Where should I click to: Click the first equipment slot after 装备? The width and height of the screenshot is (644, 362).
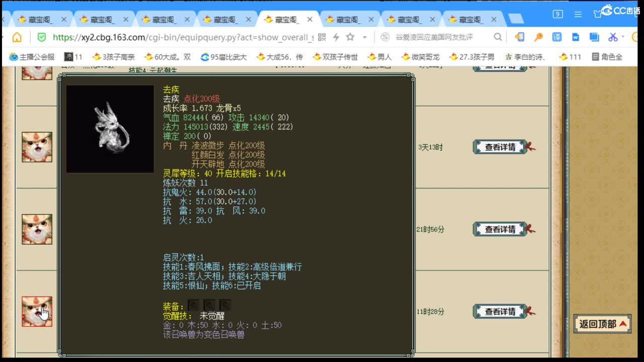tap(194, 305)
